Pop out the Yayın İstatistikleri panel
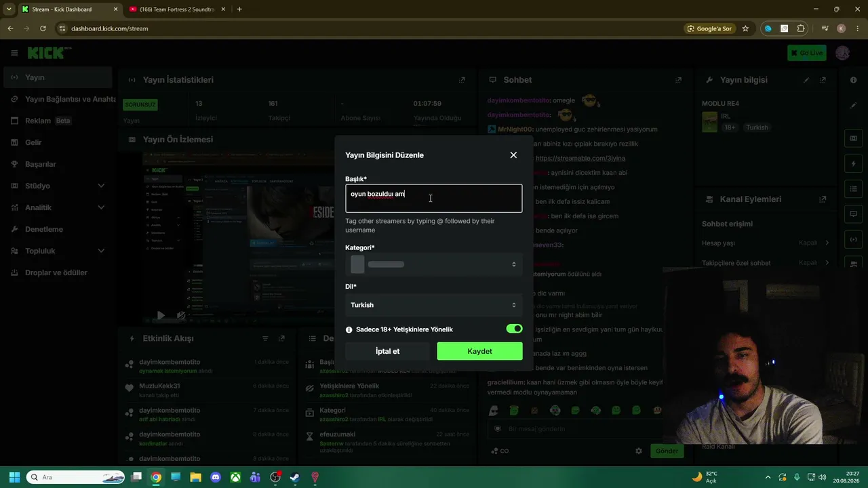This screenshot has width=868, height=488. [x=462, y=80]
